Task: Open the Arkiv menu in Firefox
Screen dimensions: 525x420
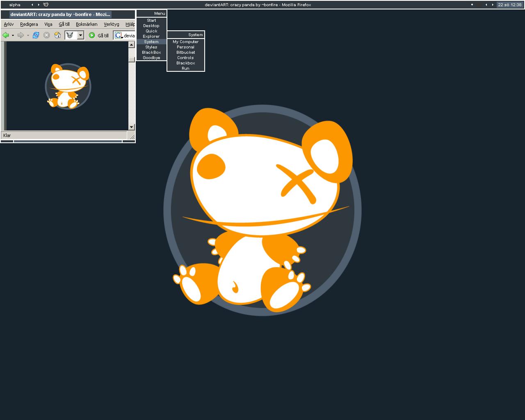Action: [x=9, y=24]
